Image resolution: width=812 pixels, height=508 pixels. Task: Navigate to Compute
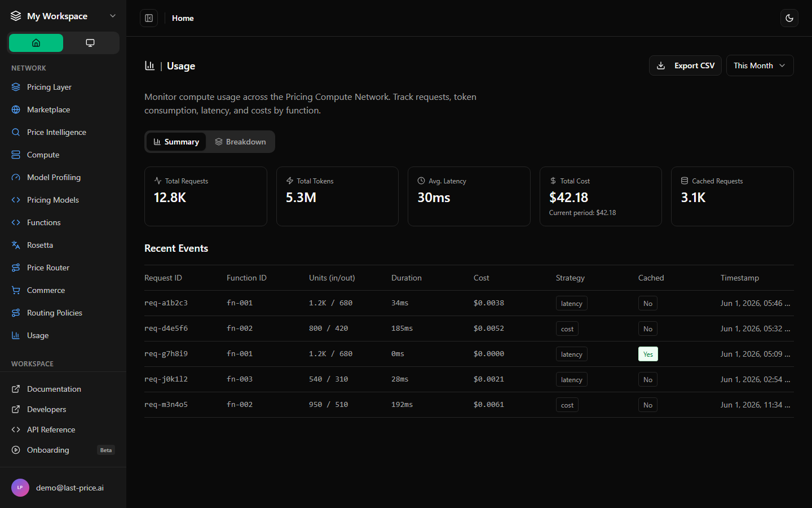tap(63, 155)
